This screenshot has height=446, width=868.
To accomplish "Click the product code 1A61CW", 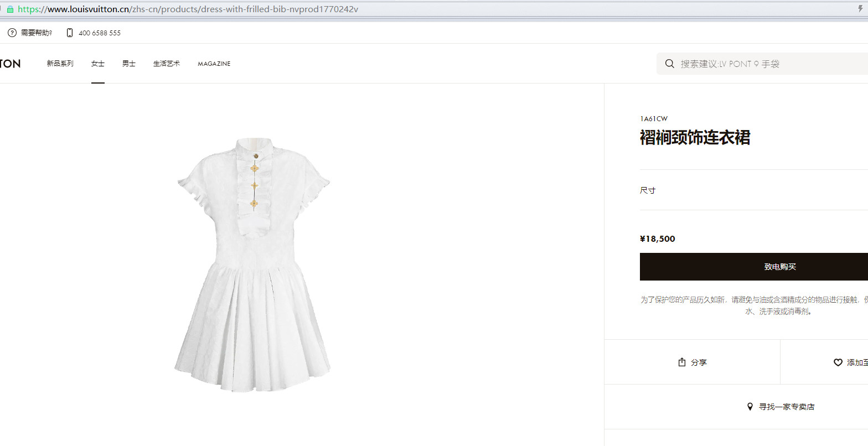I will (654, 119).
